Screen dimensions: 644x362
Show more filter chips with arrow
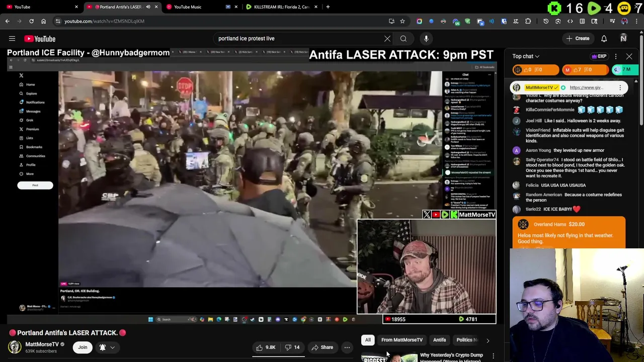tap(488, 340)
